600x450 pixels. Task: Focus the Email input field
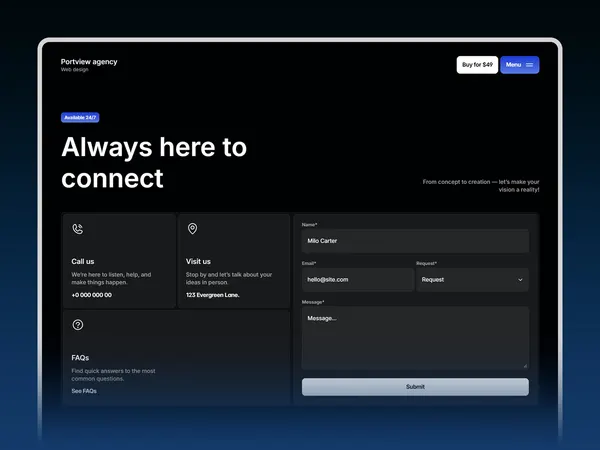coord(358,280)
